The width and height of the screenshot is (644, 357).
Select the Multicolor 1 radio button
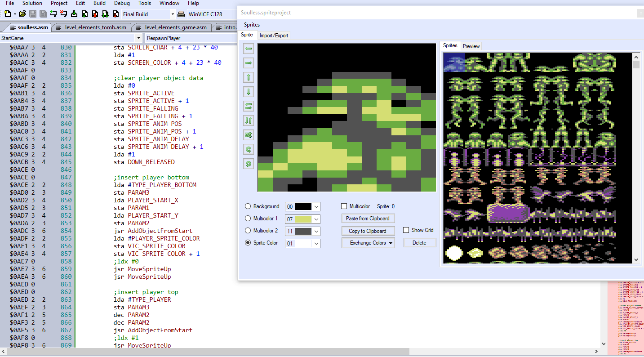pos(248,219)
